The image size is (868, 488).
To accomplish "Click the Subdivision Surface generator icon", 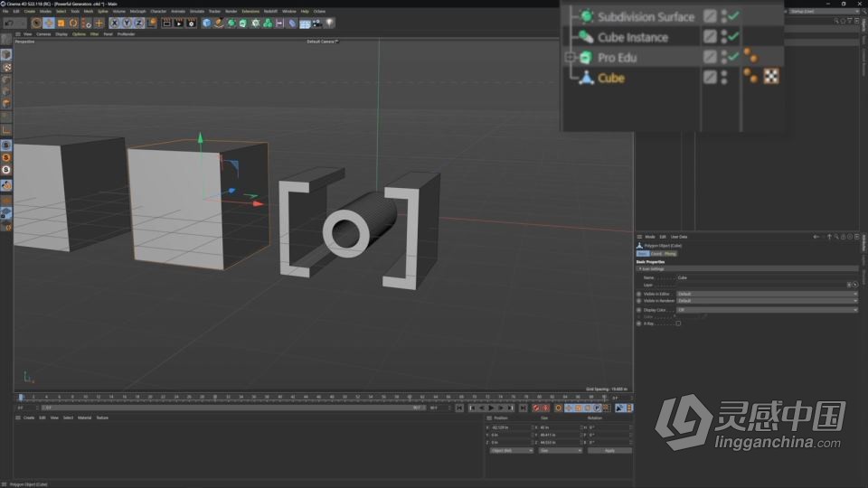I will (231, 23).
